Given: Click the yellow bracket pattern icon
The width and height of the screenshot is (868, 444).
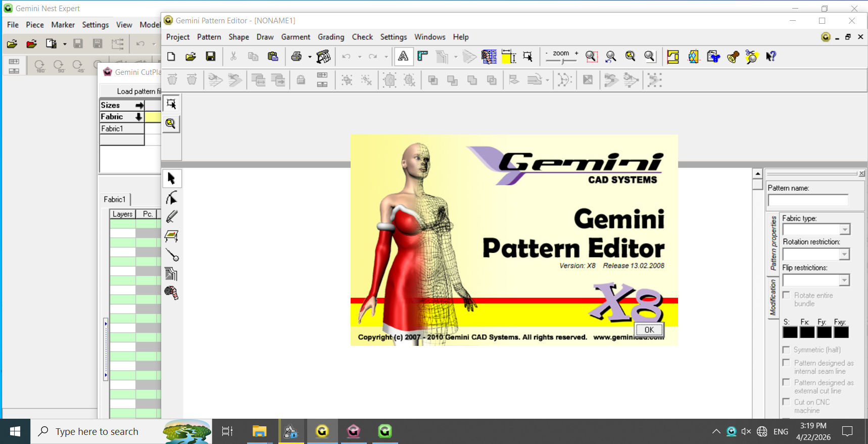Looking at the screenshot, I should click(x=673, y=57).
